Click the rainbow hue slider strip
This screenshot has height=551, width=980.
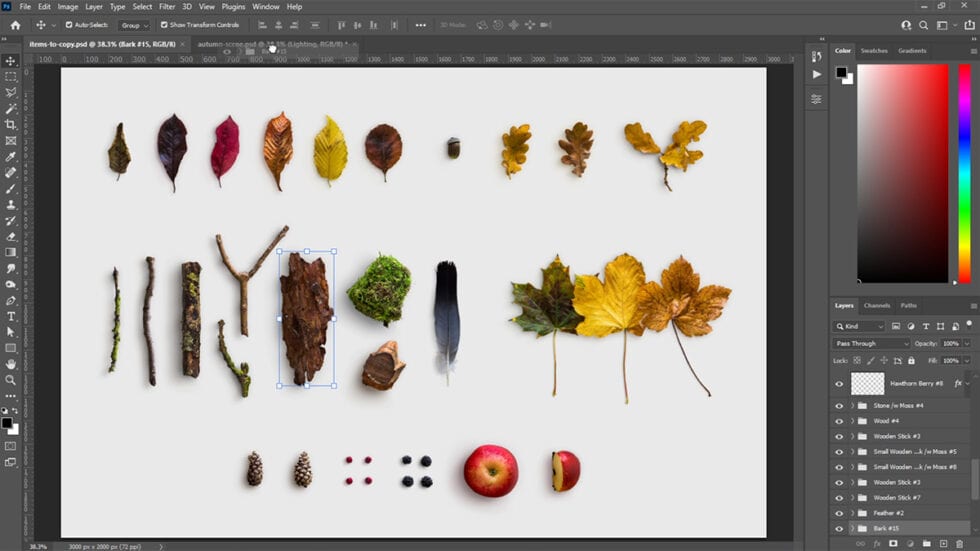coord(964,174)
